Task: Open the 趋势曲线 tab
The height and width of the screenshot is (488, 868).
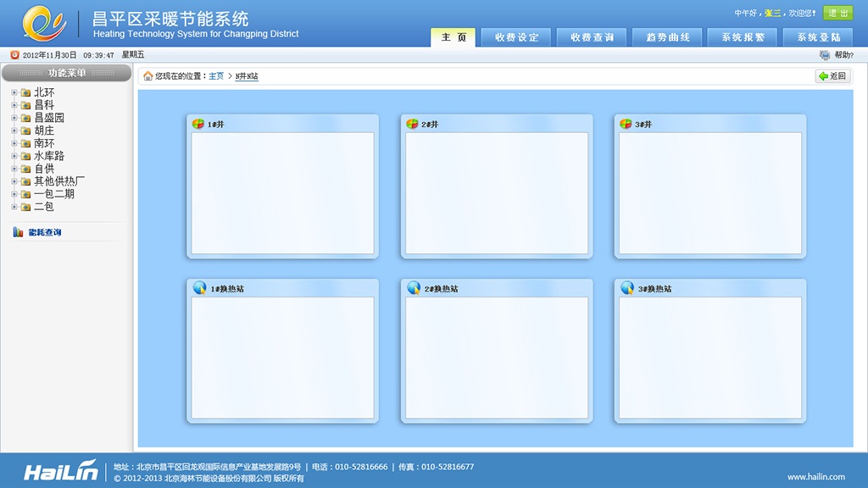Action: tap(667, 37)
